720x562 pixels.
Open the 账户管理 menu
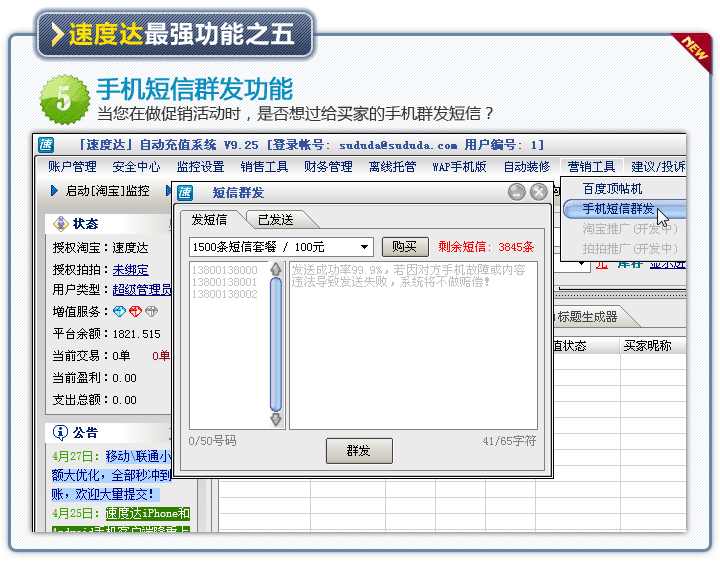pyautogui.click(x=73, y=167)
